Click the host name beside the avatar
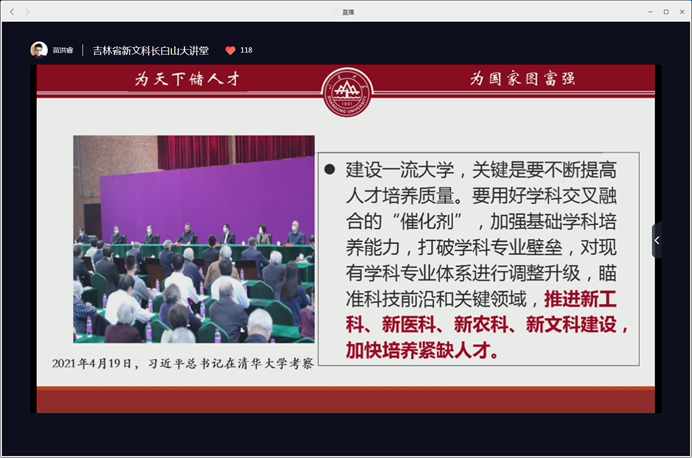The image size is (692, 458). pyautogui.click(x=64, y=50)
